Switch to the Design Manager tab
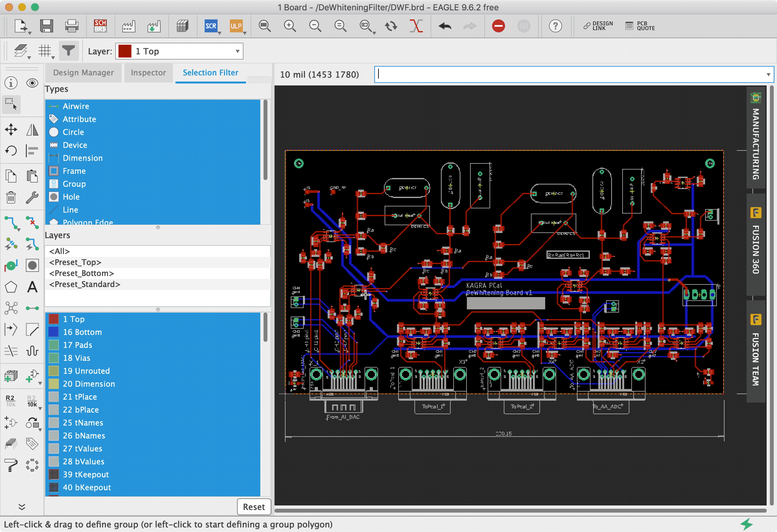The image size is (777, 532). point(83,72)
